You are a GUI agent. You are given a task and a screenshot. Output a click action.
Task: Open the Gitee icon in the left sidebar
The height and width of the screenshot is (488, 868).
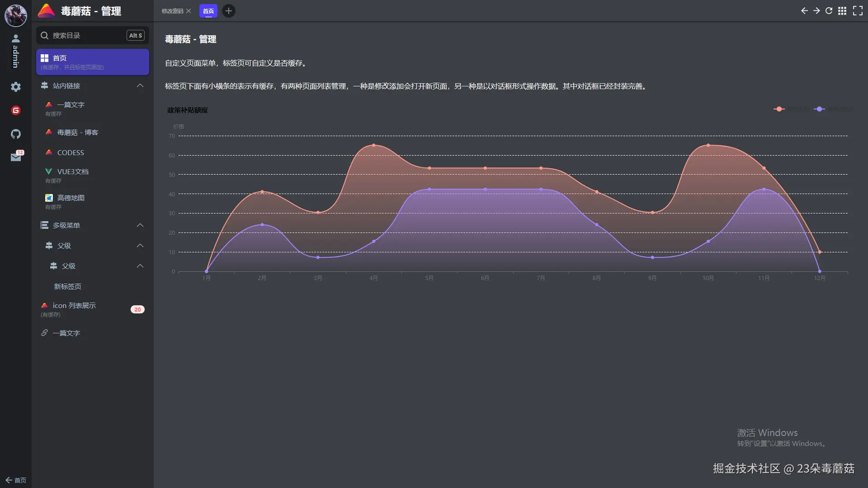pyautogui.click(x=16, y=110)
